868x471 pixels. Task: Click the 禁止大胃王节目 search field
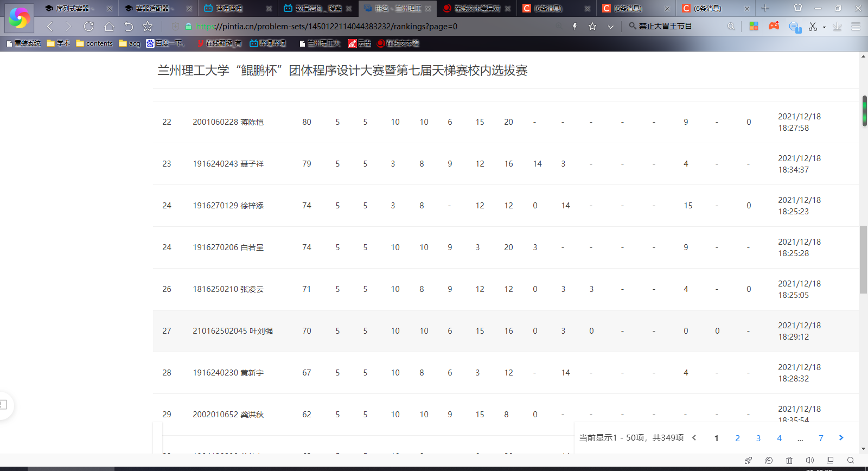coord(678,26)
